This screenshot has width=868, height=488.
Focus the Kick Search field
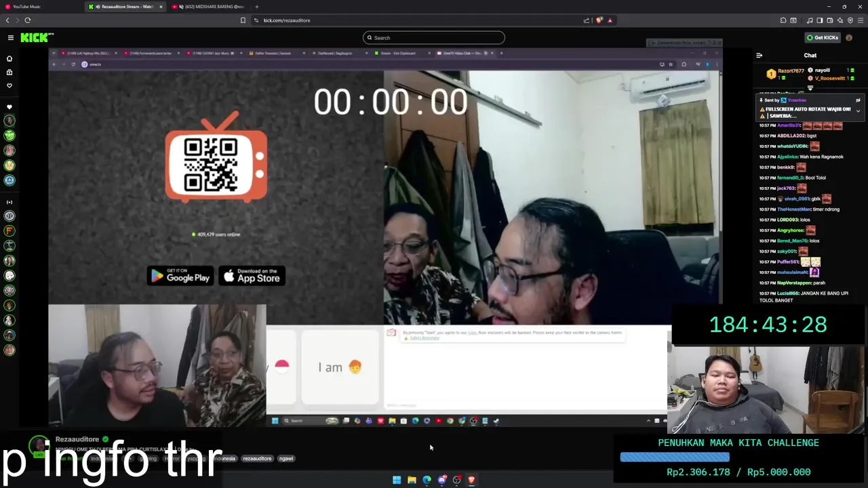click(434, 38)
